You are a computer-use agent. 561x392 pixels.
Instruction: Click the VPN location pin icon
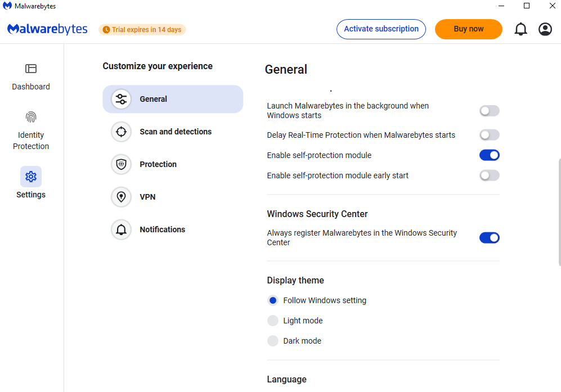point(122,197)
